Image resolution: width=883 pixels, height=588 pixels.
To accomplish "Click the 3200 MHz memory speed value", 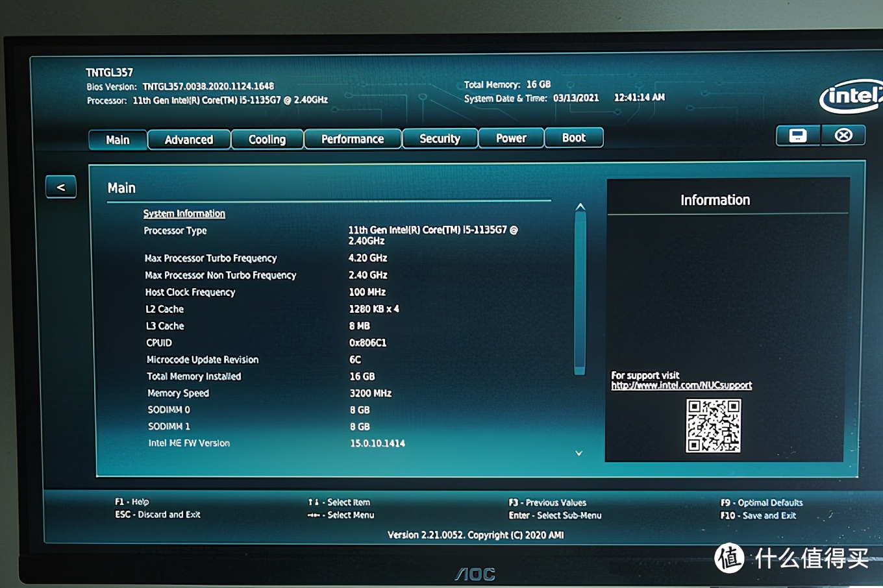I will pos(371,393).
